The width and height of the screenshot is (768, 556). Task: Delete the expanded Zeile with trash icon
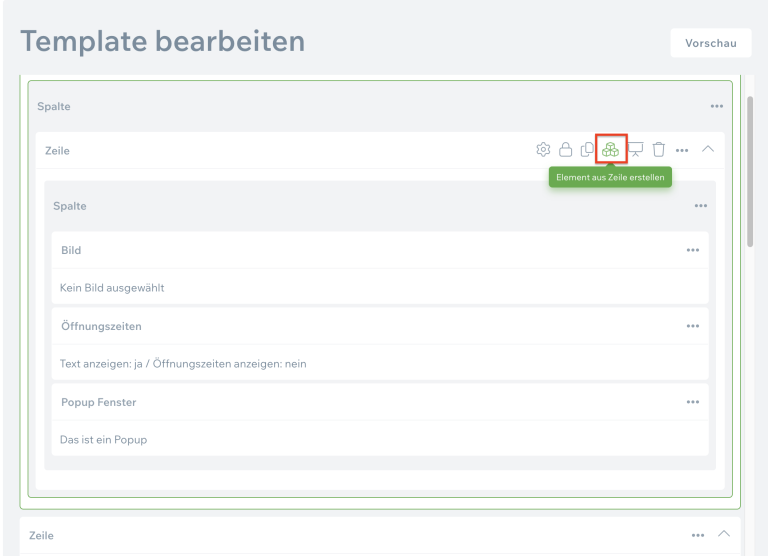659,150
